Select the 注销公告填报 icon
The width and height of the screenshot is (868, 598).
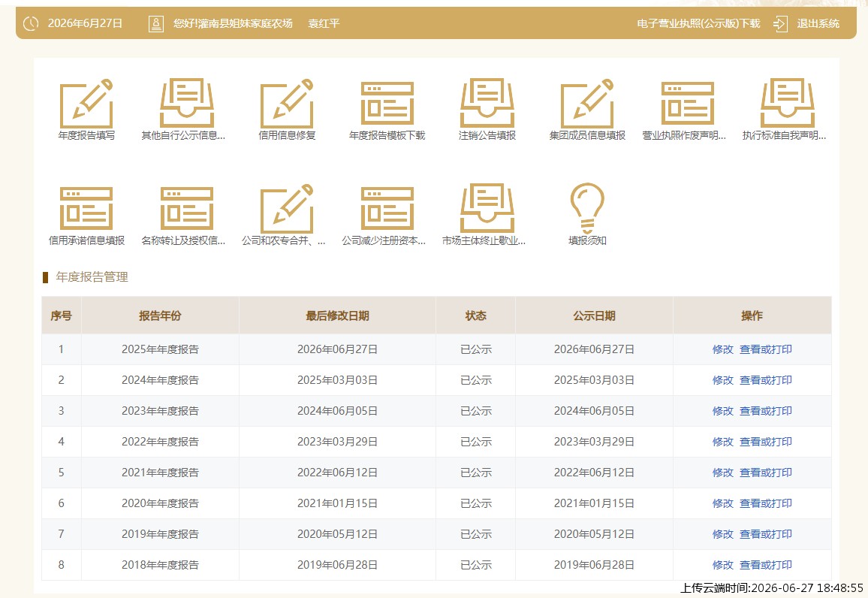[x=487, y=104]
